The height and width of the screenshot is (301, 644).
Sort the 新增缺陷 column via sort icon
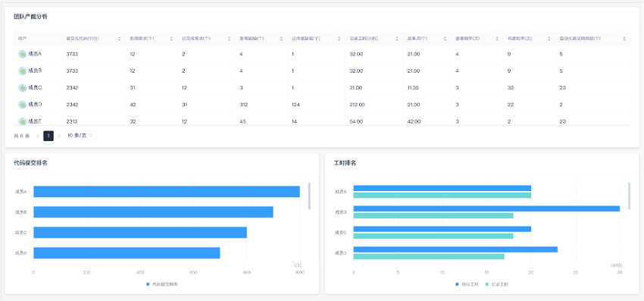(x=281, y=38)
